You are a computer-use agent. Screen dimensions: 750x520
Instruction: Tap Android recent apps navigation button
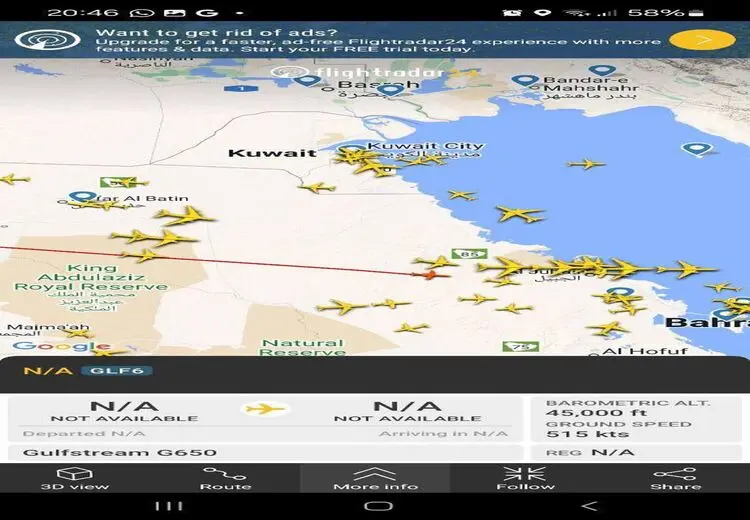coord(169,506)
